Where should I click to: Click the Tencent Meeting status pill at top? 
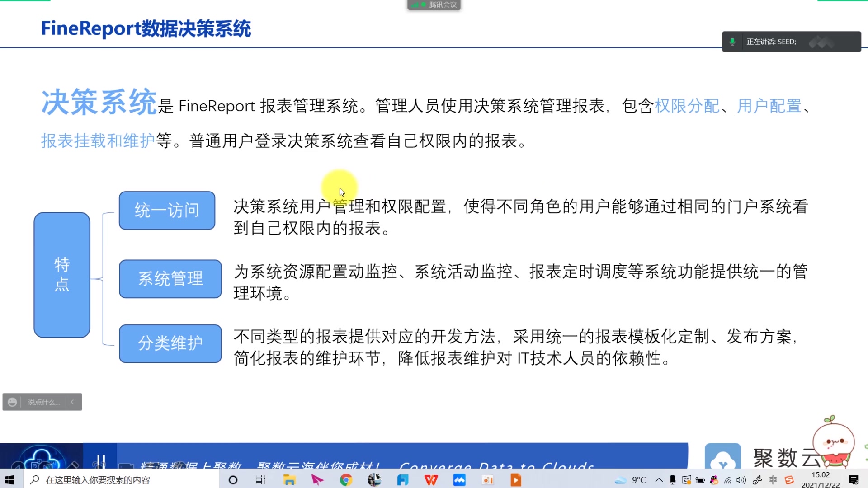[x=434, y=5]
